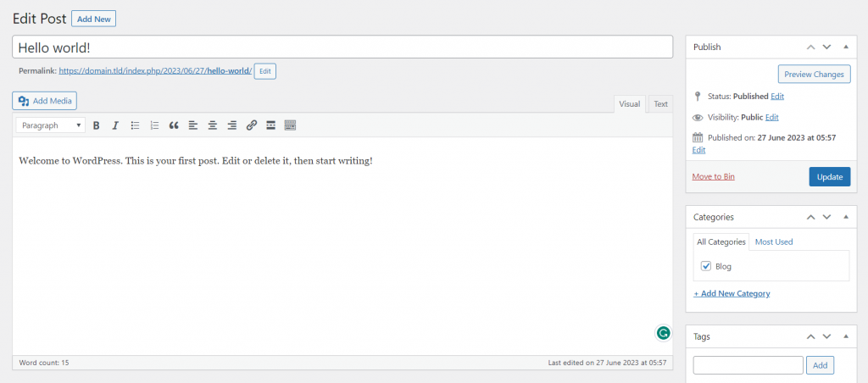Open the Paragraph format dropdown
868x383 pixels.
(x=50, y=125)
